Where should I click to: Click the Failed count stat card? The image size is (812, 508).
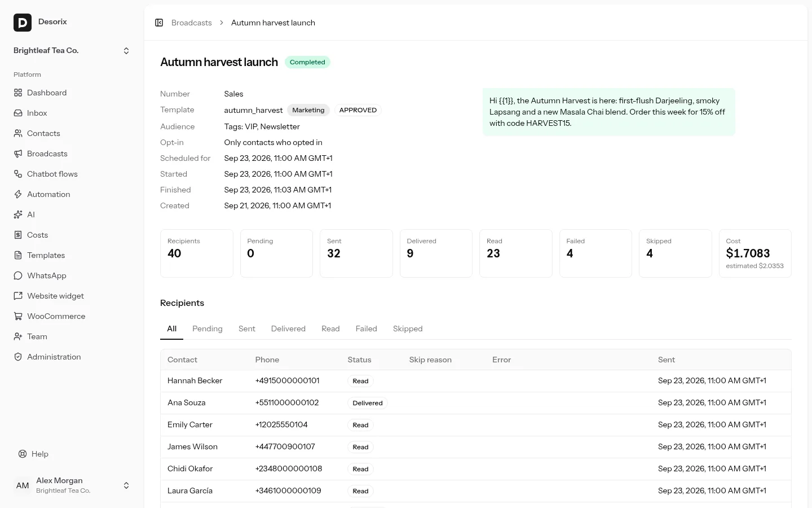pos(595,253)
